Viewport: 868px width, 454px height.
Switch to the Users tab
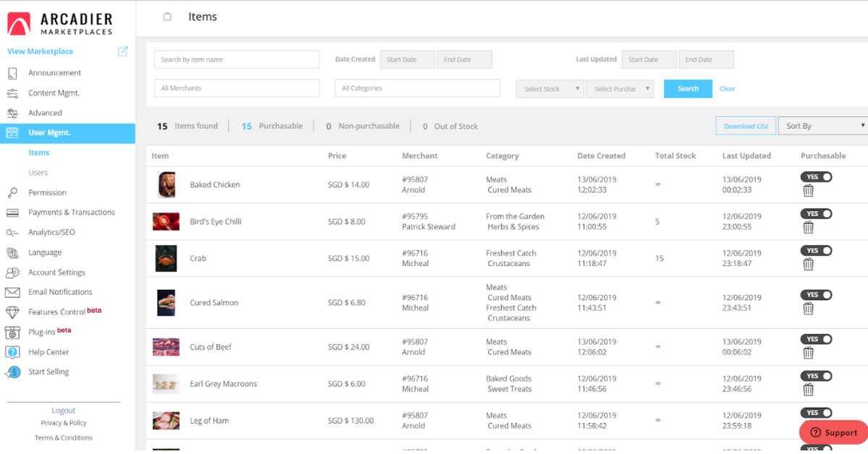[x=38, y=172]
